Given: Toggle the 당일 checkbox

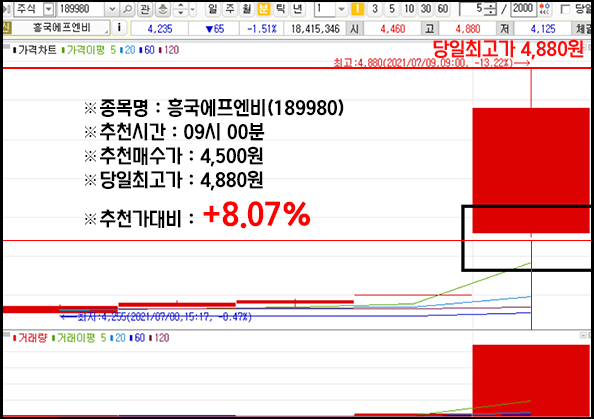Looking at the screenshot, I should 566,9.
